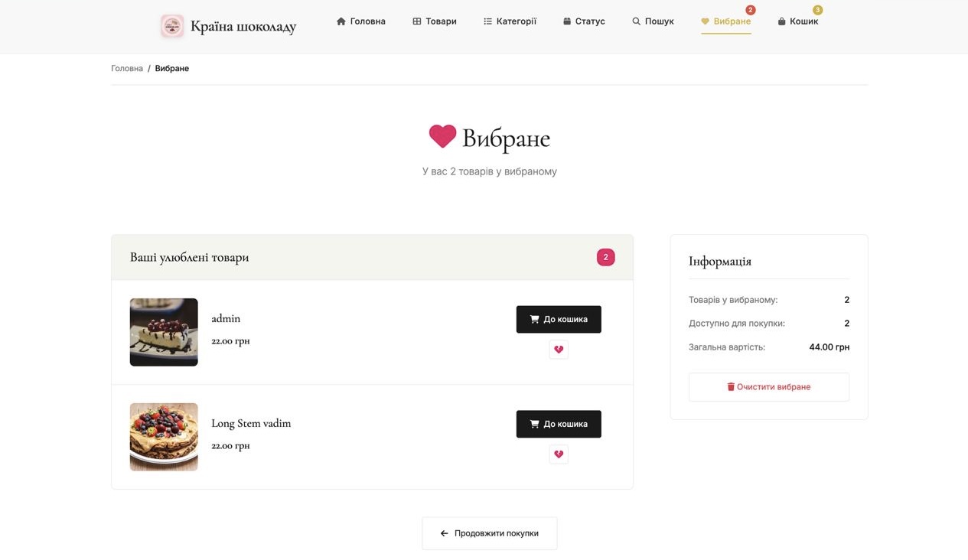Click the pink count badge in favorites header

click(x=605, y=257)
